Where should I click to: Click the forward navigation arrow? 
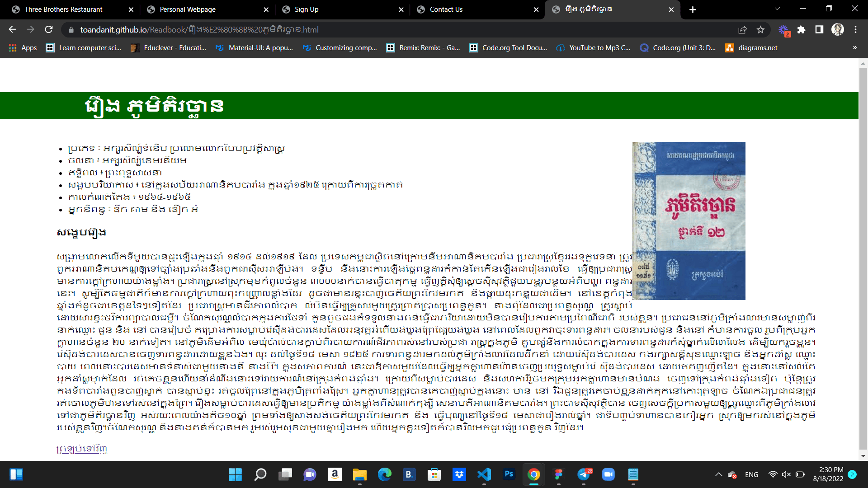pos(30,29)
